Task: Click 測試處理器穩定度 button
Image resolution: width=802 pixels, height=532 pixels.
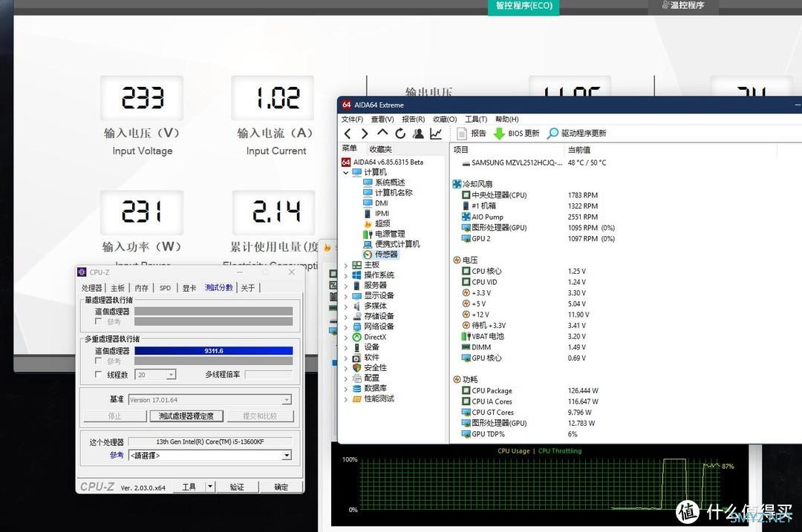Action: click(186, 416)
